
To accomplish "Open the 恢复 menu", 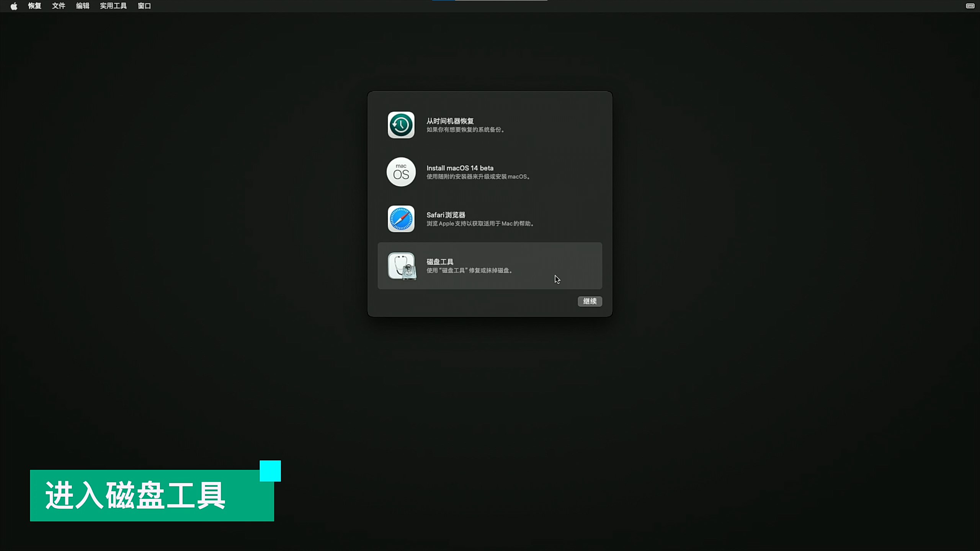I will [34, 6].
